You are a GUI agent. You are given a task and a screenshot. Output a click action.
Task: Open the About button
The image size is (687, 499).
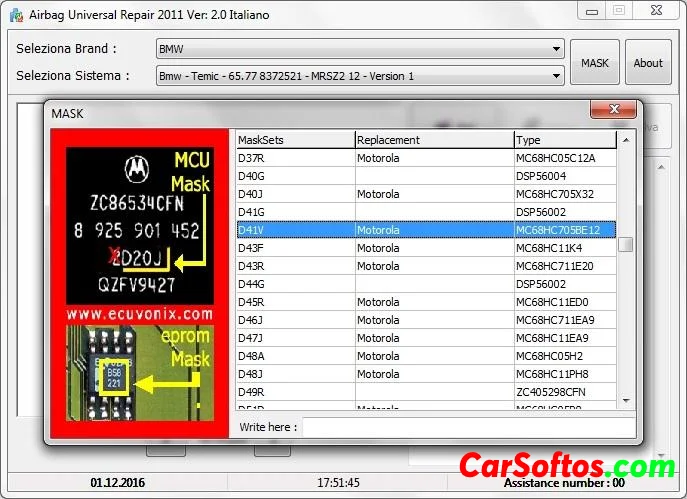(x=648, y=63)
